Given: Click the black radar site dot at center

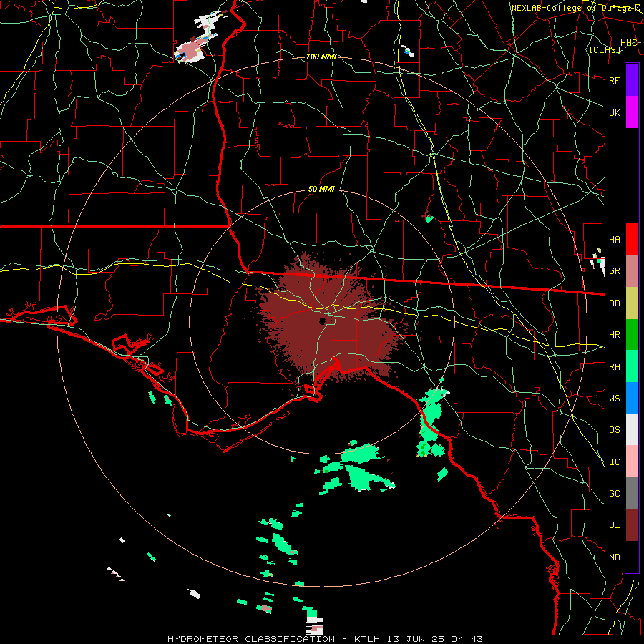Looking at the screenshot, I should click(x=323, y=321).
